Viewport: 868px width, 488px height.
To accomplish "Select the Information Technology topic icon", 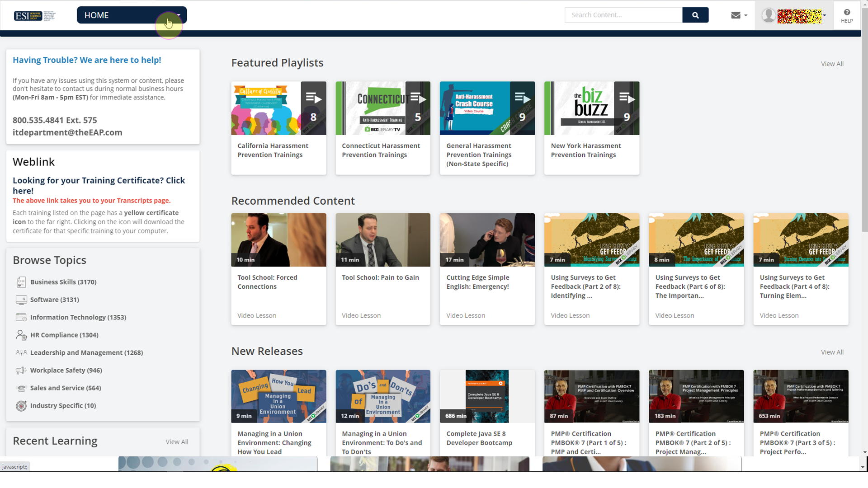I will tap(21, 317).
